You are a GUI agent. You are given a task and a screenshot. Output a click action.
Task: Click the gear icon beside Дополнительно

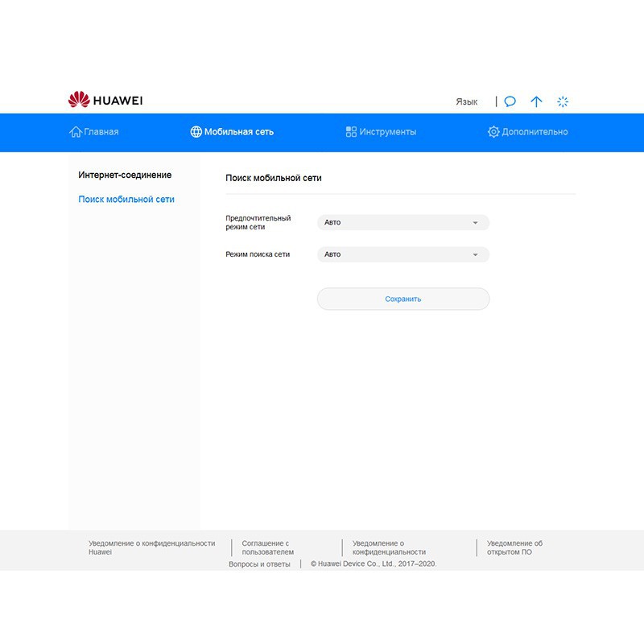tap(493, 132)
